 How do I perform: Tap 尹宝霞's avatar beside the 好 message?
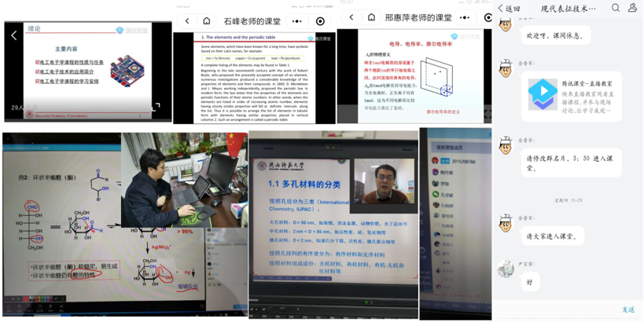[506, 269]
